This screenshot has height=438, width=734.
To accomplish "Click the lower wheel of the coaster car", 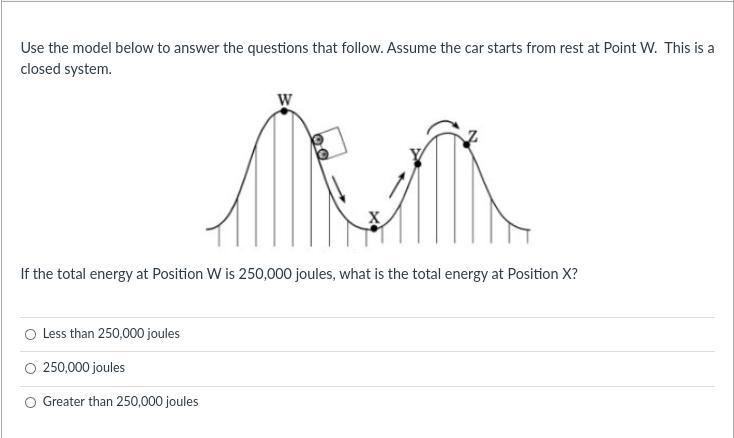I will pos(322,154).
